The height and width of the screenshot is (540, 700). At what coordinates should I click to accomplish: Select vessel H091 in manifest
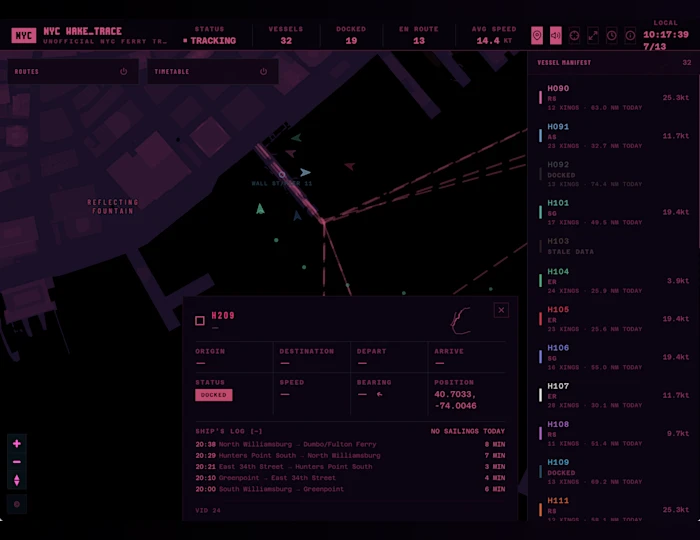tap(613, 136)
